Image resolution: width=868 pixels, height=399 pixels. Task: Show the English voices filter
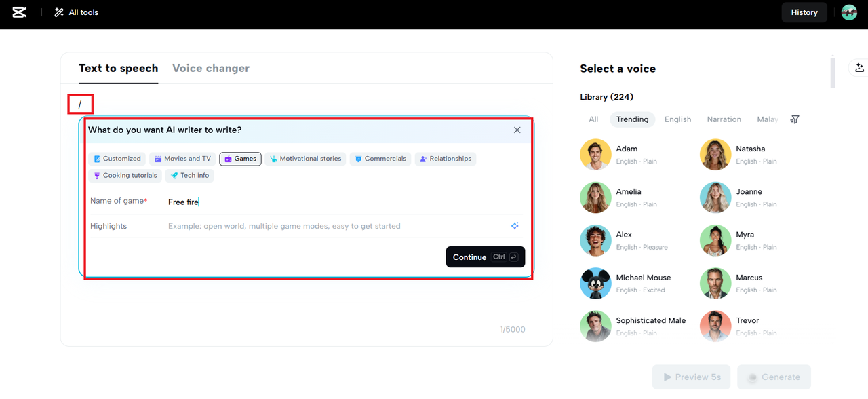[677, 119]
